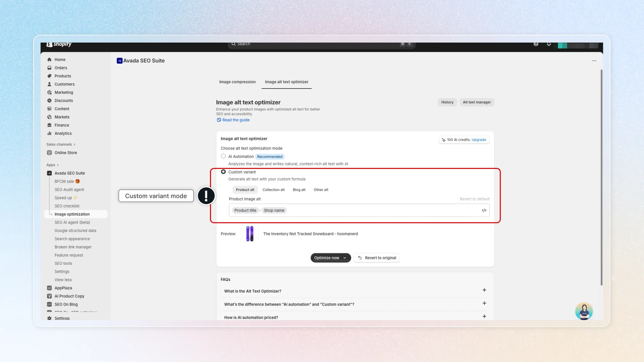
Task: Click the Product image alt formula field
Action: (x=359, y=210)
